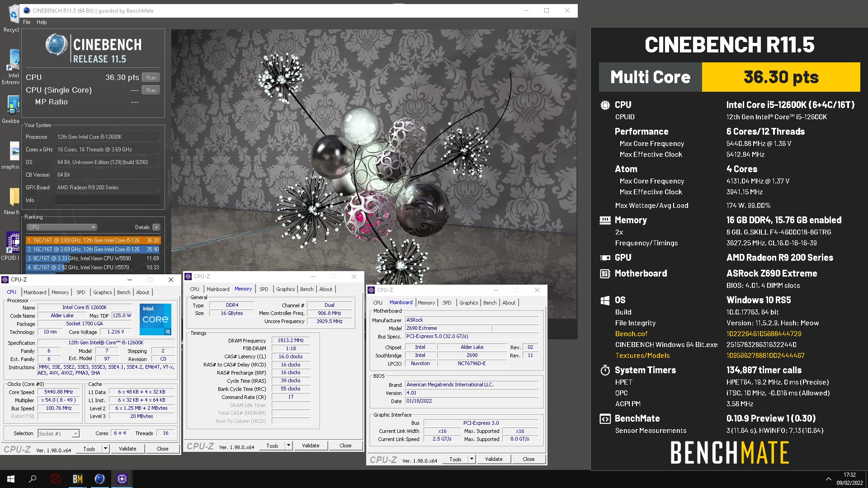Select ranking entry Intel Xeon CPU X5570
Screen dimensions: 868x488
coord(93,267)
